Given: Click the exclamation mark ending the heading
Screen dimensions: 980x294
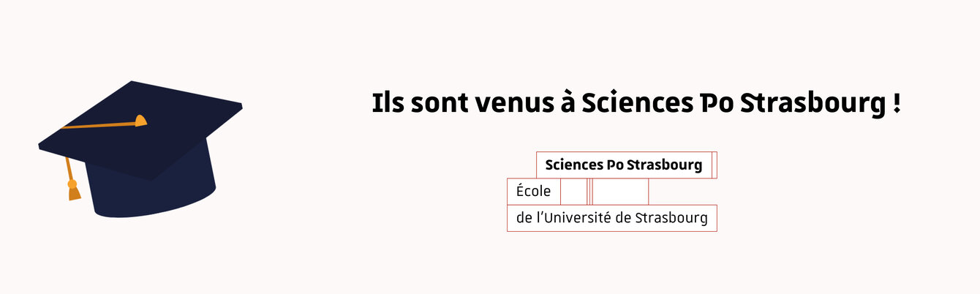Looking at the screenshot, I should click(897, 104).
